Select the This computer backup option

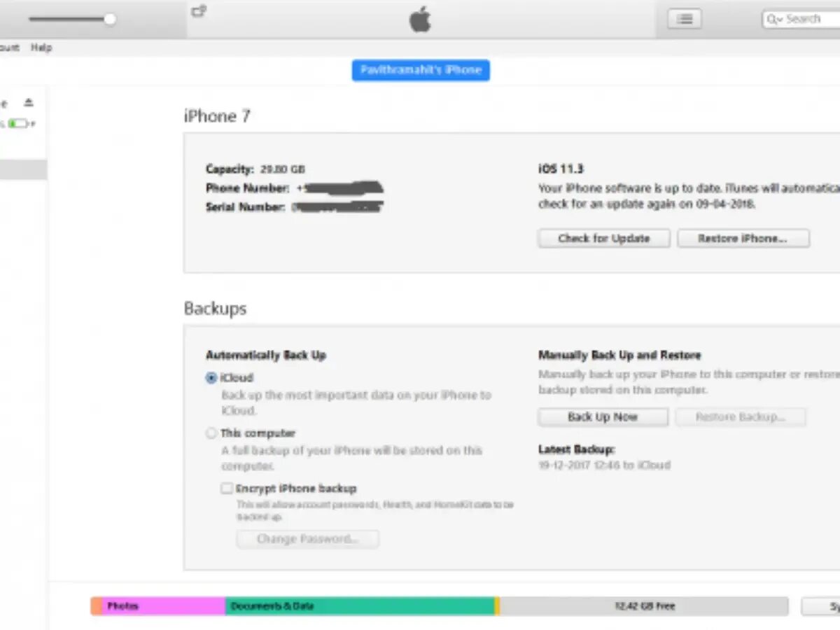pos(211,433)
